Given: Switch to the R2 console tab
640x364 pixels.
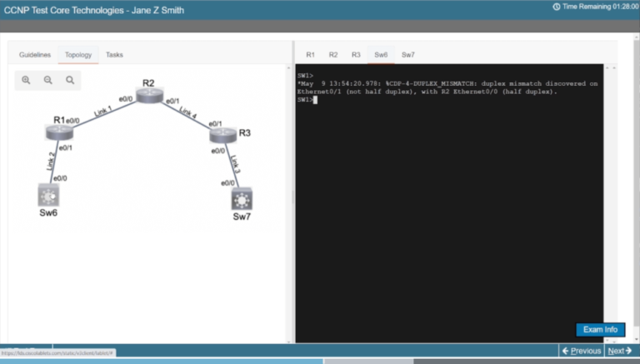Looking at the screenshot, I should [332, 55].
